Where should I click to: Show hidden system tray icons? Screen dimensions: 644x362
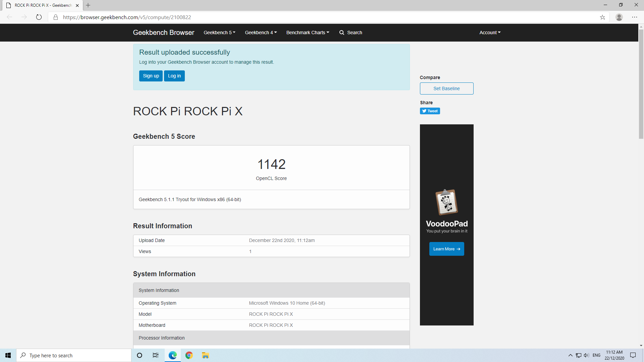tap(570, 355)
